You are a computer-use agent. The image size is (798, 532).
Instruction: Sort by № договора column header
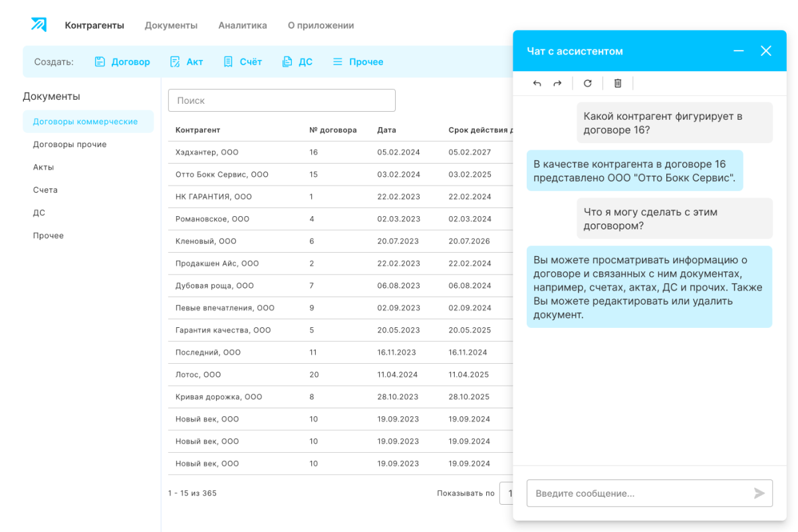click(333, 130)
